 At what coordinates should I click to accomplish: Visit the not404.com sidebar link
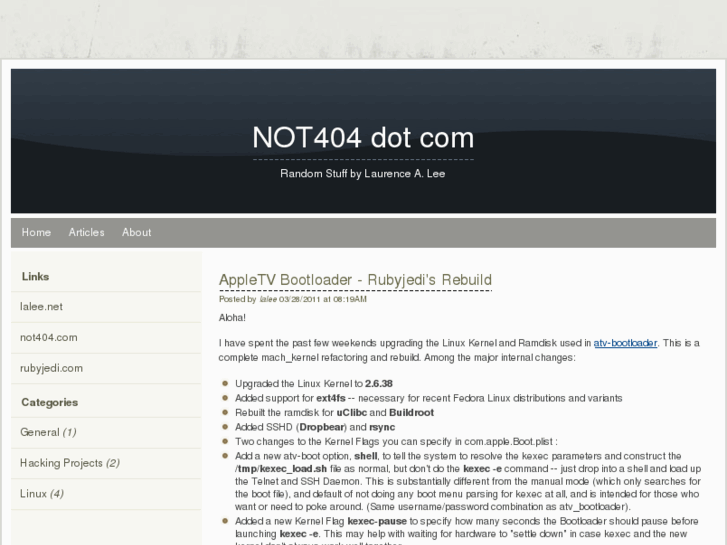(49, 338)
